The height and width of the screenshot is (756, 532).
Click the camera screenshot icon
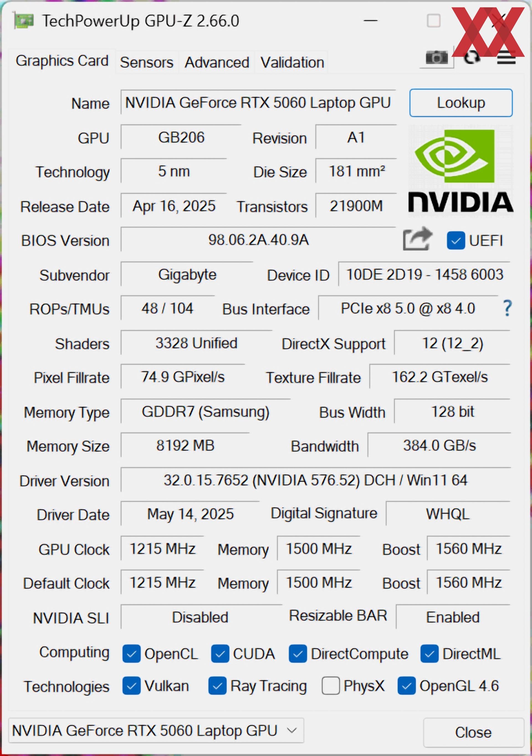436,58
